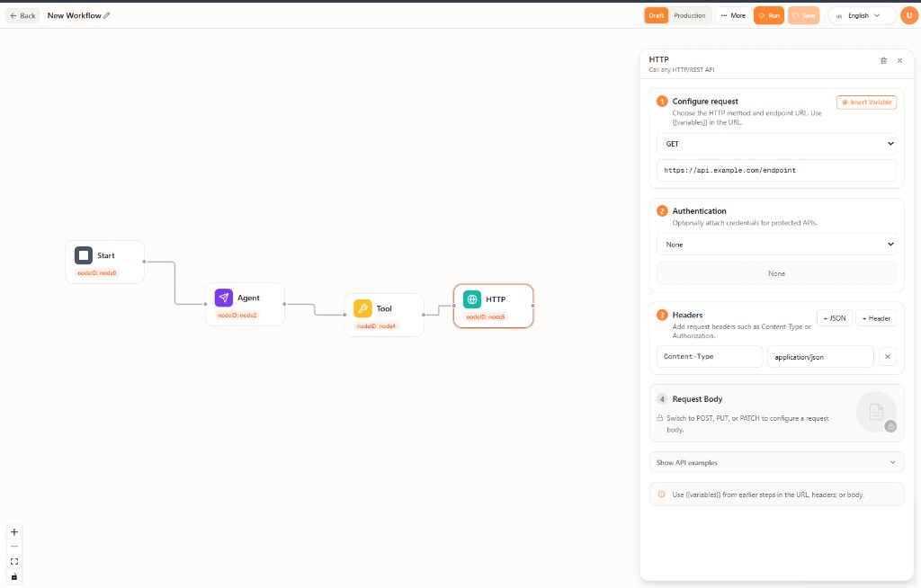Click Insert Variable button
921x588 pixels.
(866, 102)
